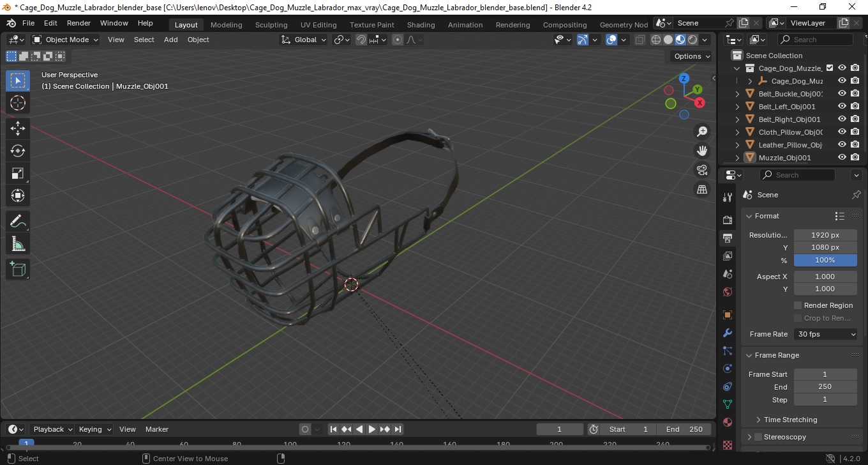This screenshot has height=465, width=868.
Task: Switch to the Shading workspace tab
Action: click(x=421, y=25)
